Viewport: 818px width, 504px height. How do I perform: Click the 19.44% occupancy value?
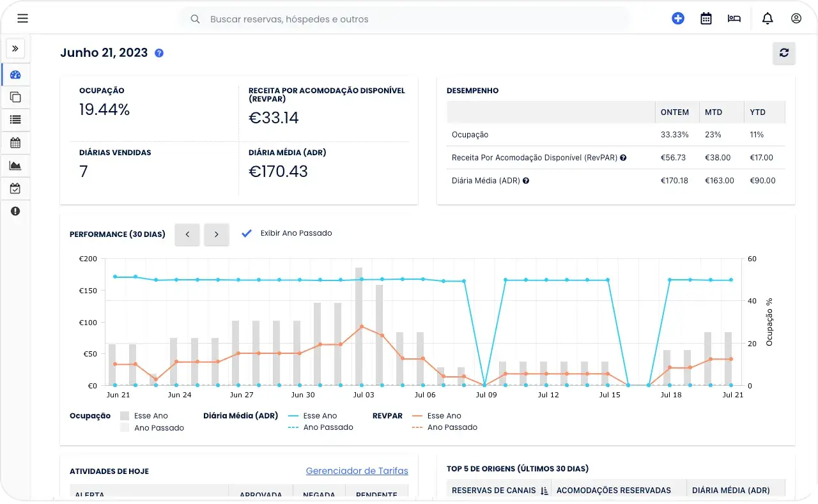(104, 110)
